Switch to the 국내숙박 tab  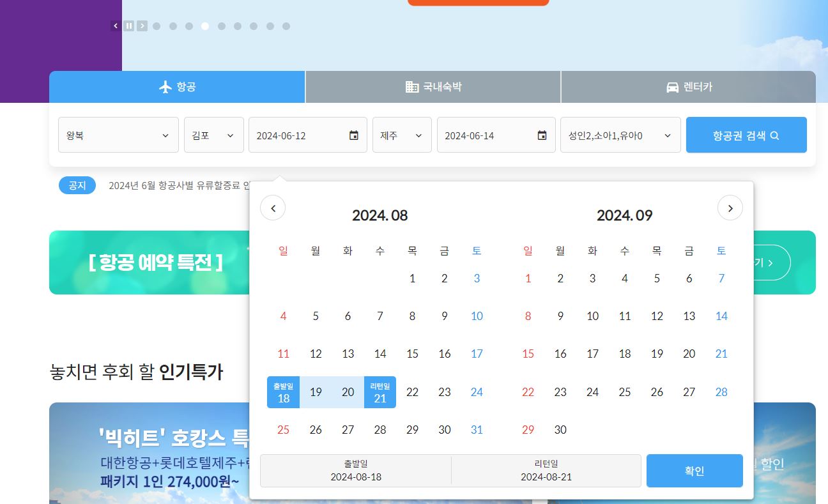pyautogui.click(x=433, y=87)
